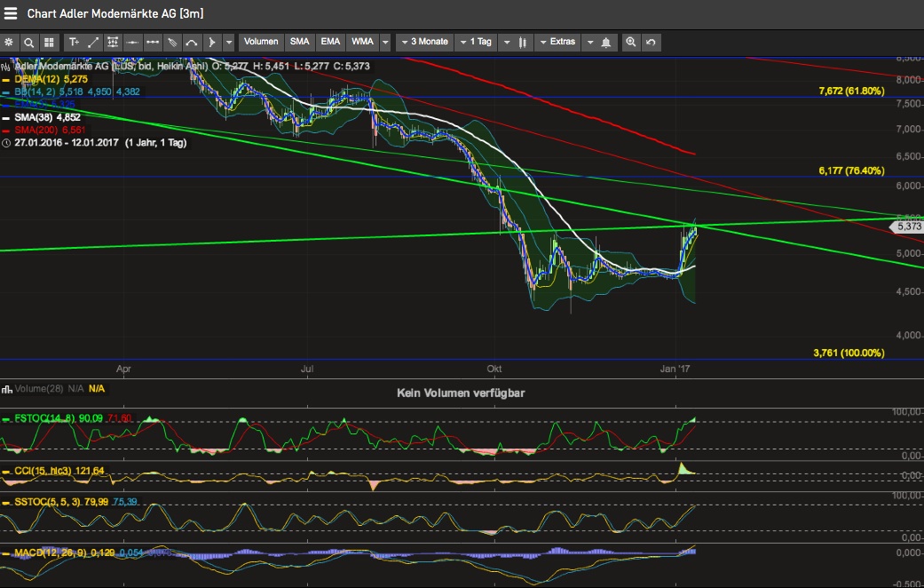Select the trend line drawing tool
924x588 pixels.
(x=93, y=42)
